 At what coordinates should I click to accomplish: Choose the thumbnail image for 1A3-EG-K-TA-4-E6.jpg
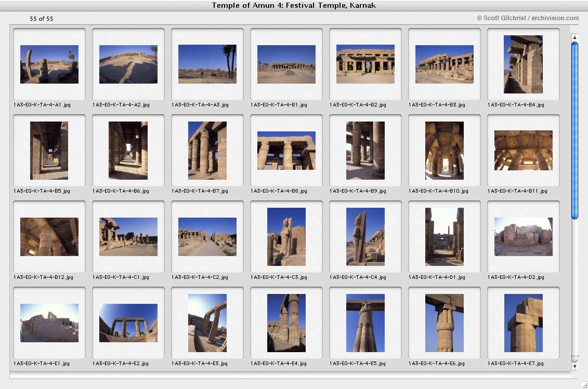click(445, 323)
